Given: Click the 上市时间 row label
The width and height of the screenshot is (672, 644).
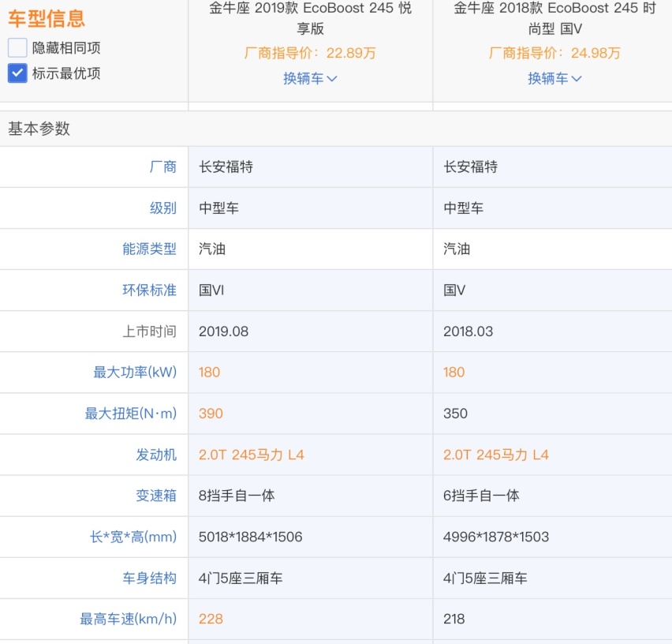Looking at the screenshot, I should point(149,331).
